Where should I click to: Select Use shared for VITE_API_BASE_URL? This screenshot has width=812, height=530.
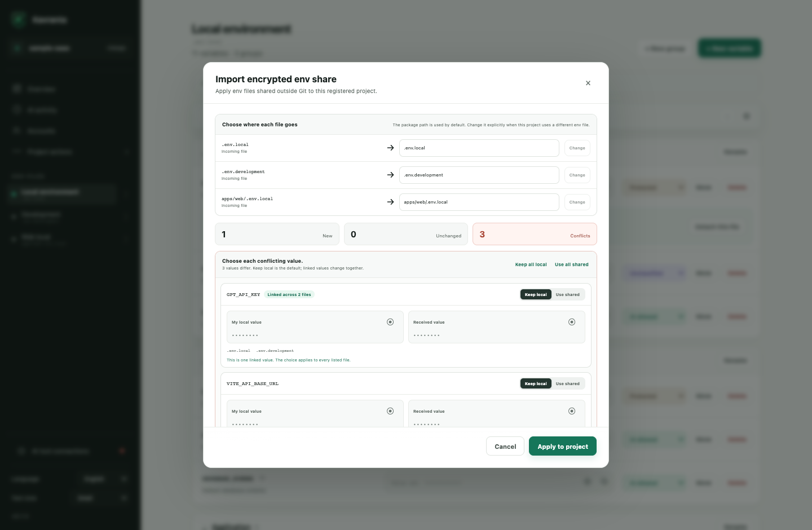coord(567,383)
